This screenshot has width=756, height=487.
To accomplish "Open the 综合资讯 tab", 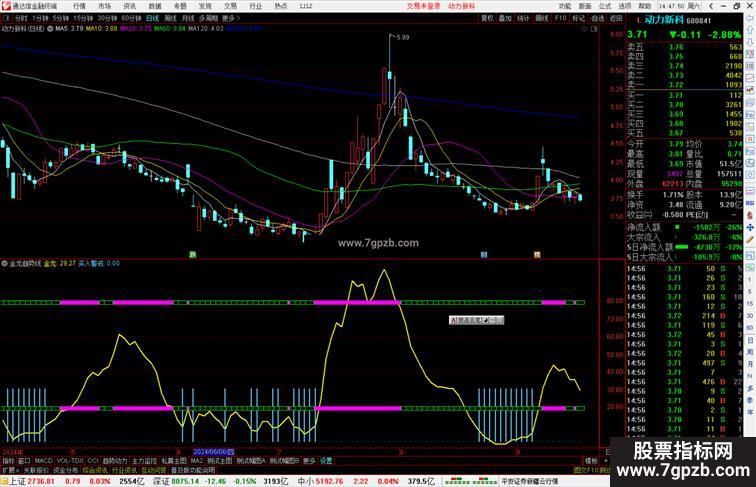I will coord(95,470).
